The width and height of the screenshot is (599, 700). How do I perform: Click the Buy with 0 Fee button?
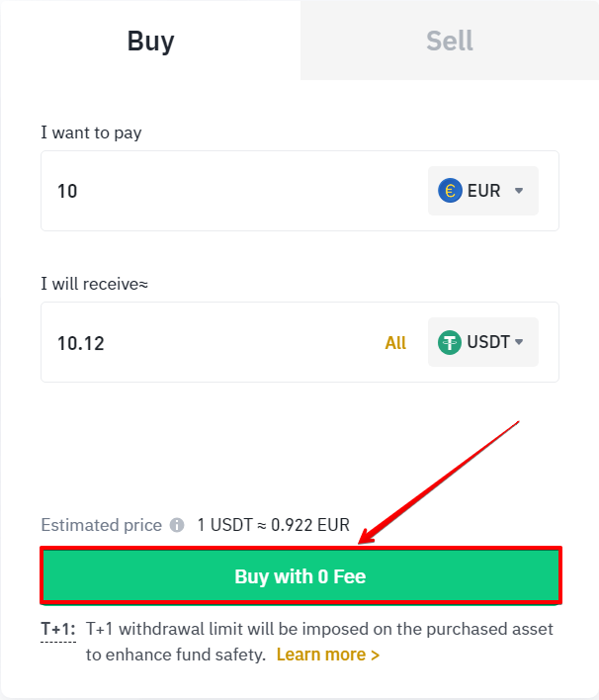[300, 575]
